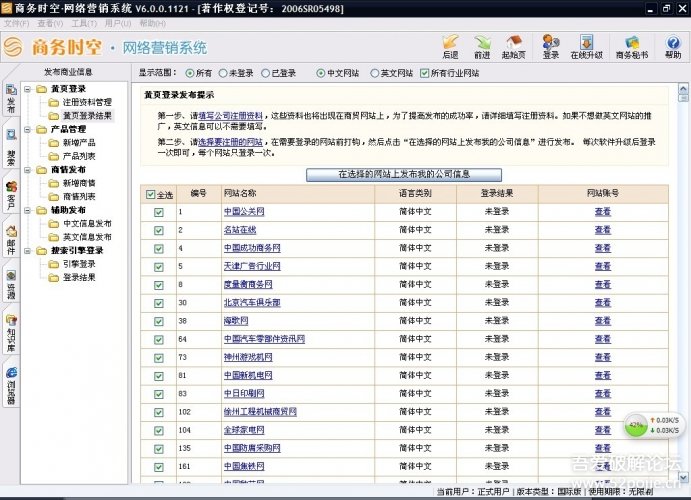
Task: Open the 徐州工程机械商贸网 website link
Action: (260, 412)
